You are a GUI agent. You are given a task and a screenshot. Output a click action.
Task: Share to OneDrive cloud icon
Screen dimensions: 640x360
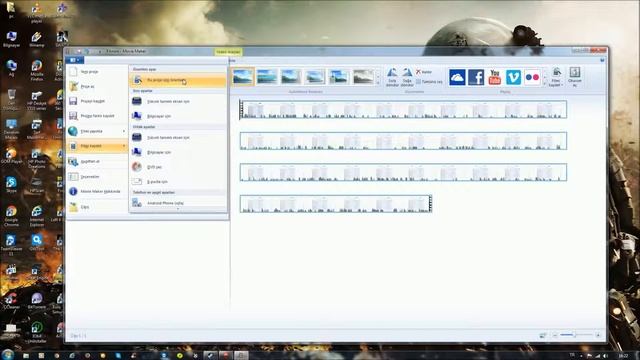point(457,77)
